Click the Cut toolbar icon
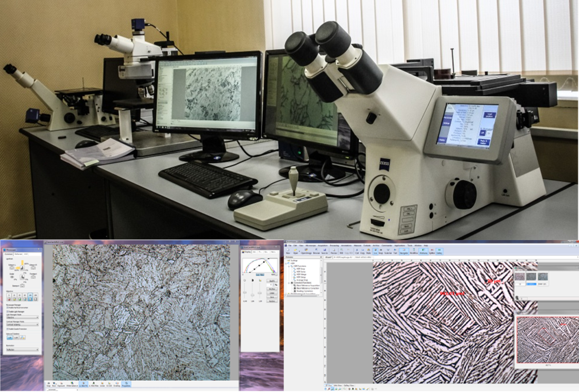The image size is (579, 392). (357, 251)
